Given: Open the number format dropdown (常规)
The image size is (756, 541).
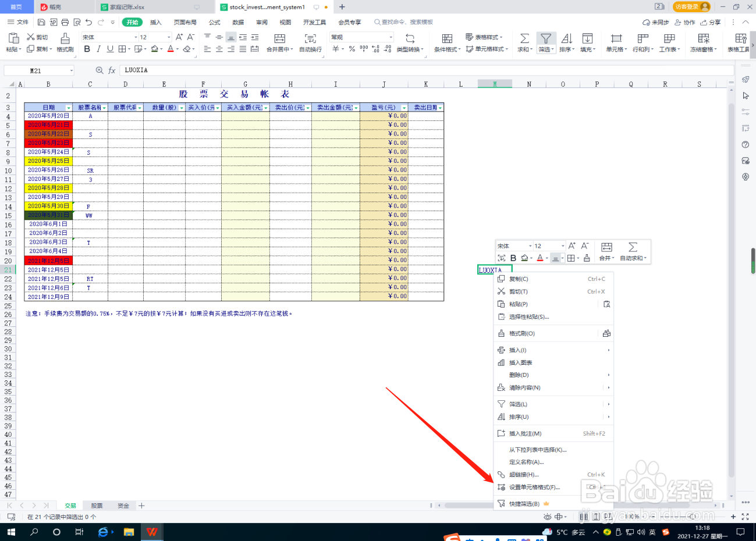Looking at the screenshot, I should [391, 37].
